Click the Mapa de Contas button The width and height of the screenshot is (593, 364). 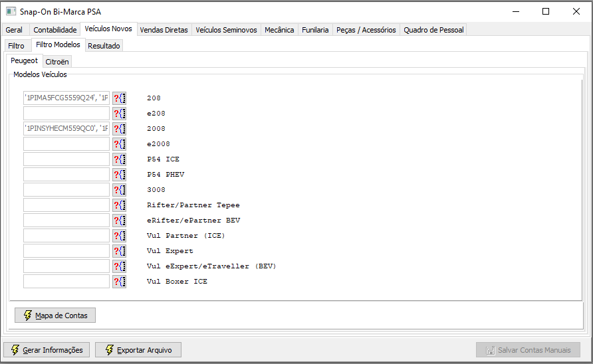click(55, 316)
